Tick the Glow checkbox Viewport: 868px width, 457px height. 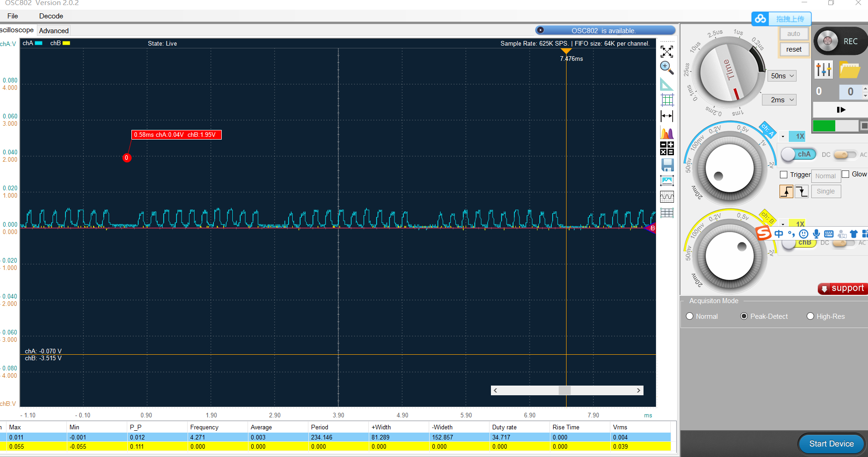point(845,174)
